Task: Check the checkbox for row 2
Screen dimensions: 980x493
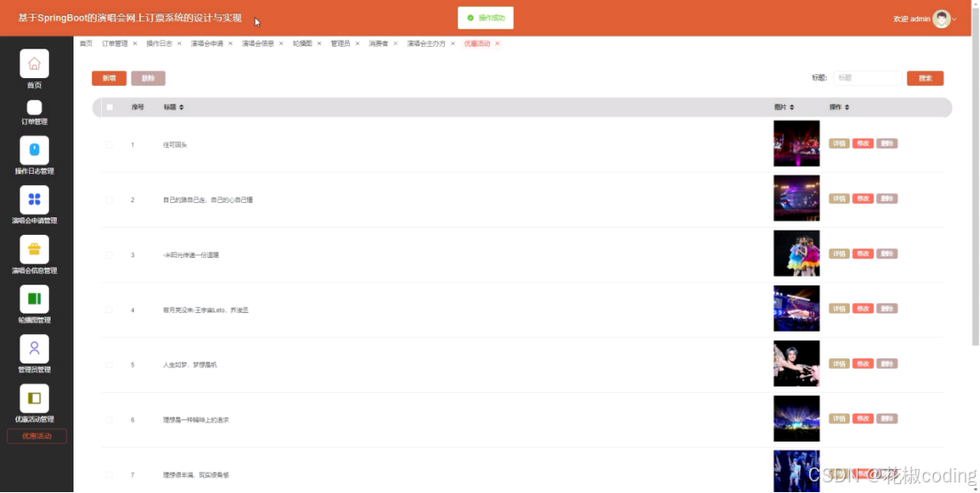Action: [109, 200]
